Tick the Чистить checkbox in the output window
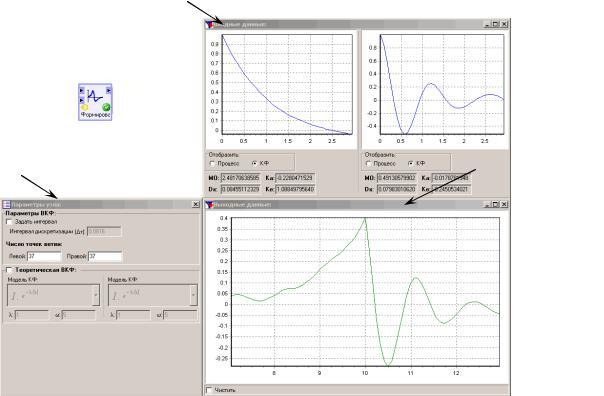604x396 pixels. [x=209, y=390]
